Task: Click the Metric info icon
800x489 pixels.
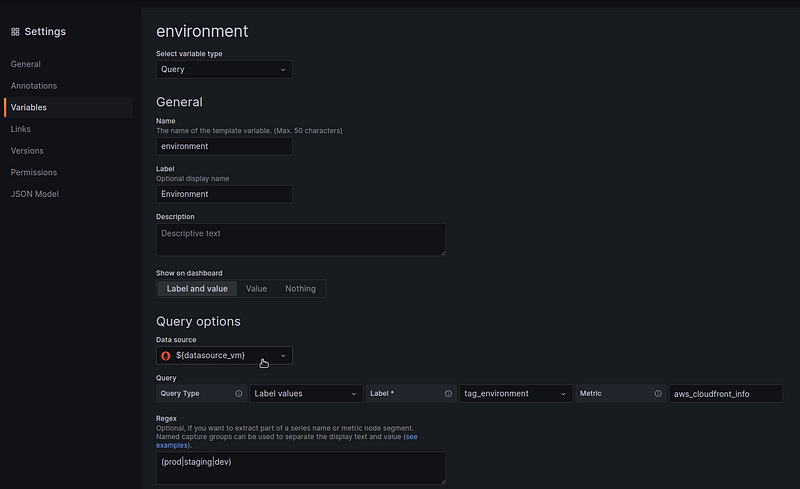Action: pos(658,394)
